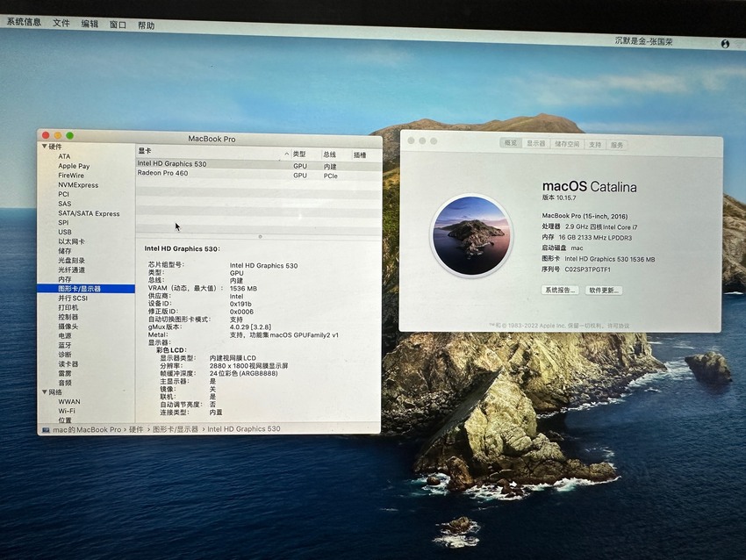Click the computer icon in the path bar

pyautogui.click(x=46, y=430)
